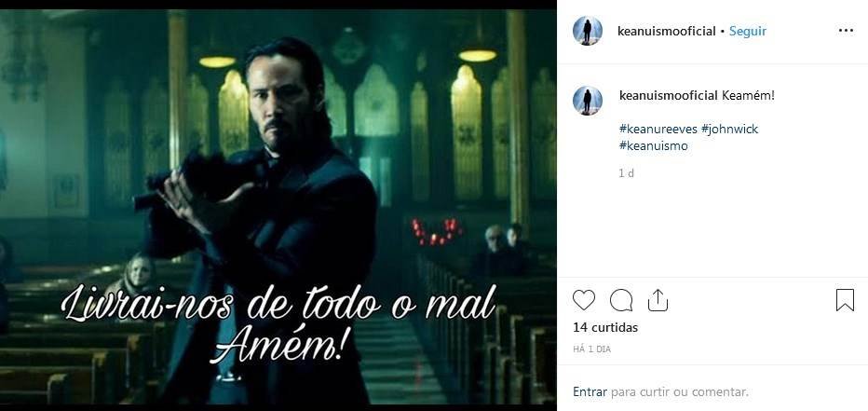Share the post using the share arrow icon
The width and height of the screenshot is (868, 411).
tap(658, 300)
